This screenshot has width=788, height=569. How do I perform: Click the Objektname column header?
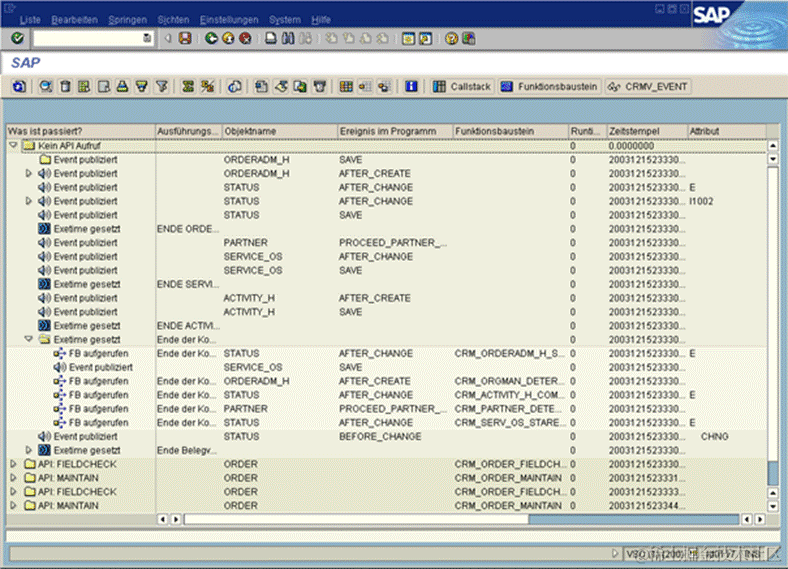tap(279, 131)
